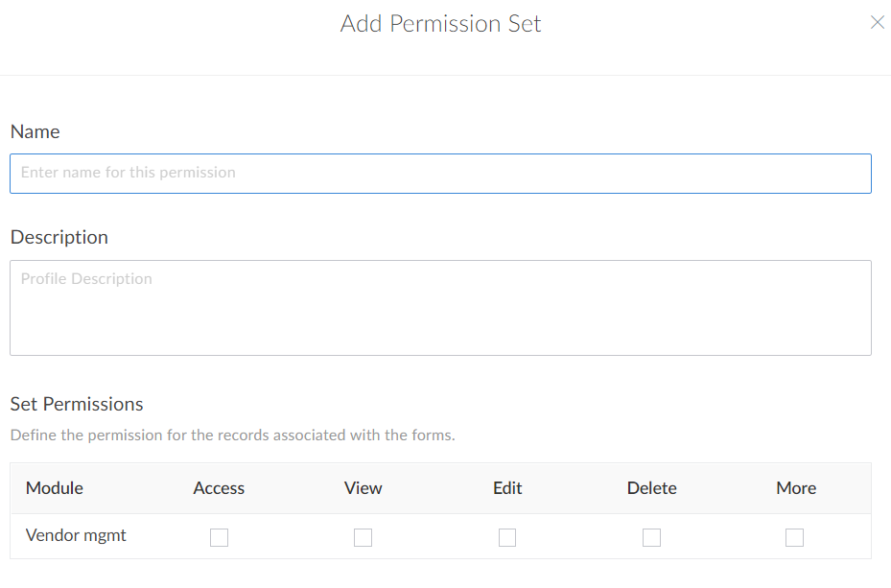Click the Access column header
891x588 pixels.
coord(219,488)
